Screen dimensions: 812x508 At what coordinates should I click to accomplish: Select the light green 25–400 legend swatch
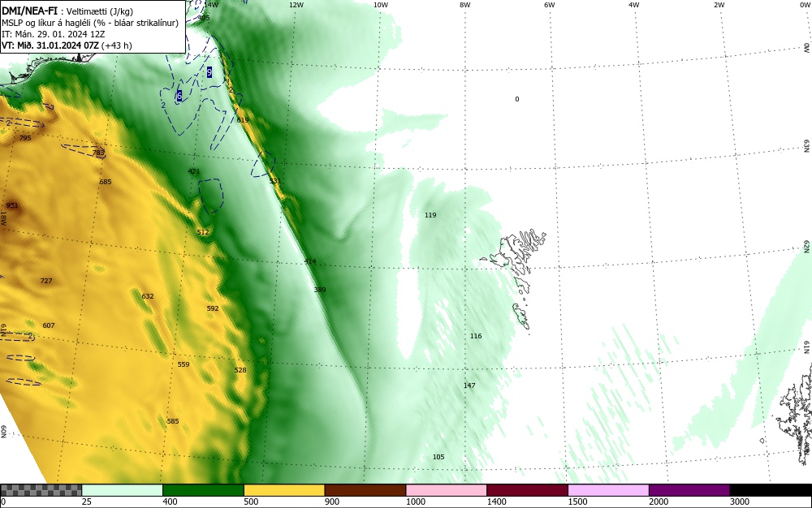pyautogui.click(x=123, y=490)
